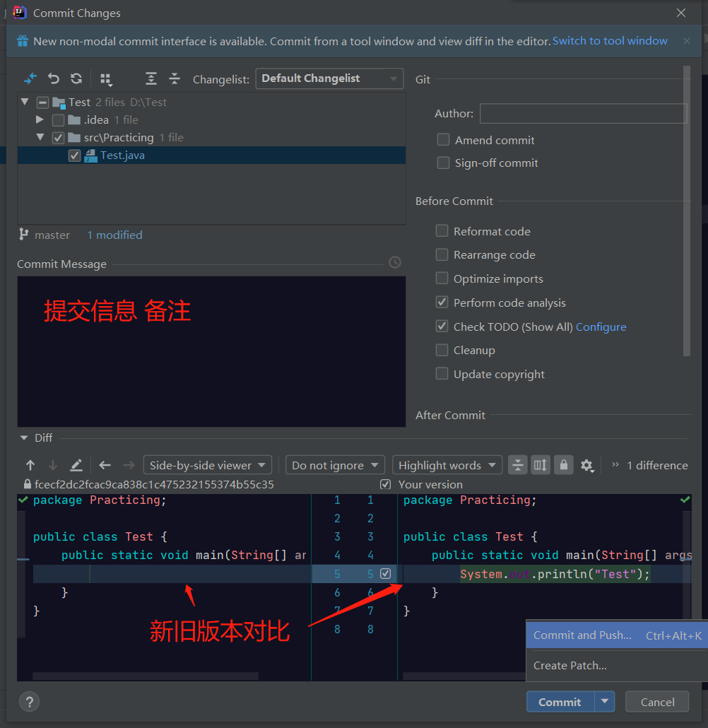708x728 pixels.
Task: Disable Check TODO checkbox
Action: [x=442, y=327]
